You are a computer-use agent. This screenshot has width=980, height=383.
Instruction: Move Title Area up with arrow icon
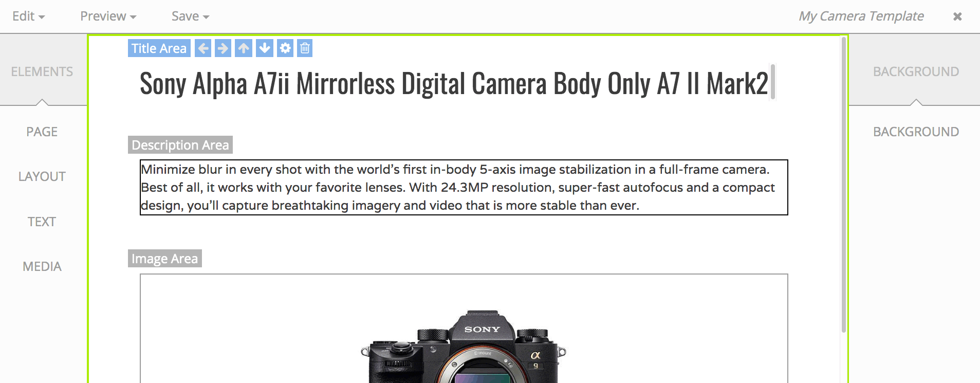[244, 48]
